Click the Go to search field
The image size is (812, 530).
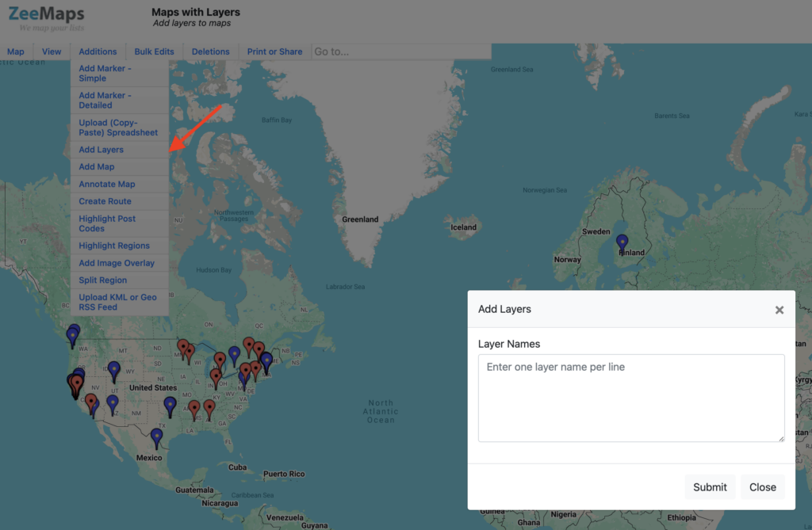coord(400,51)
